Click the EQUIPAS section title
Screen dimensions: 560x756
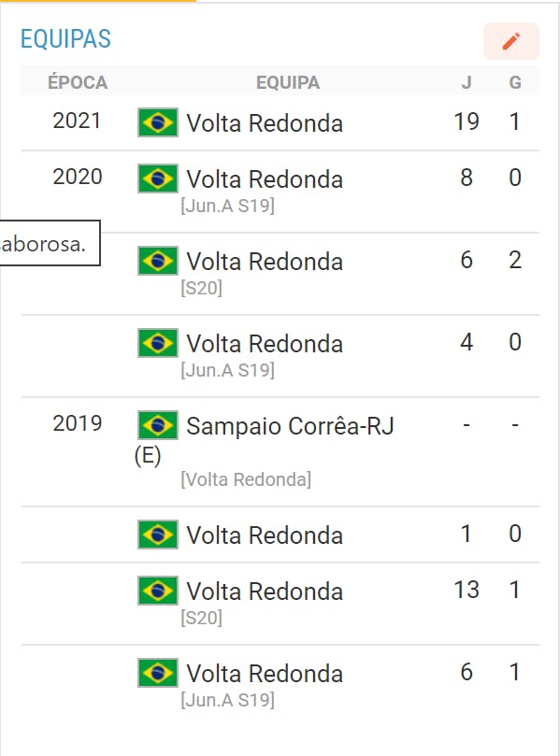tap(65, 38)
